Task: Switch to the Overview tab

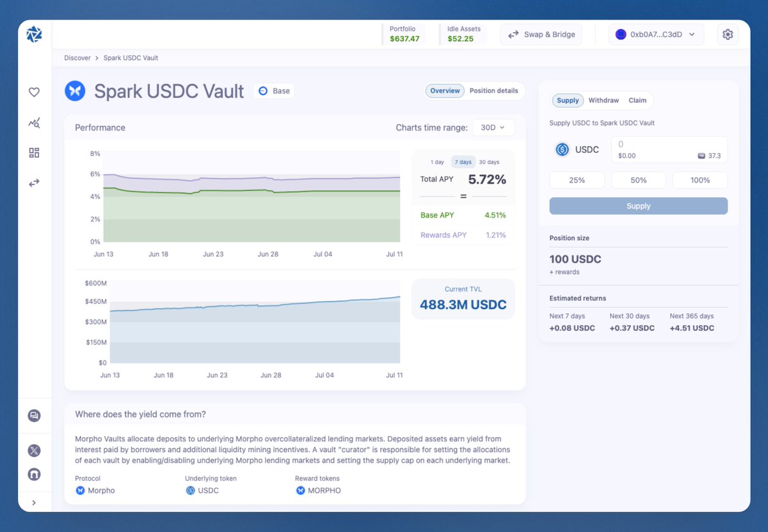Action: tap(445, 91)
